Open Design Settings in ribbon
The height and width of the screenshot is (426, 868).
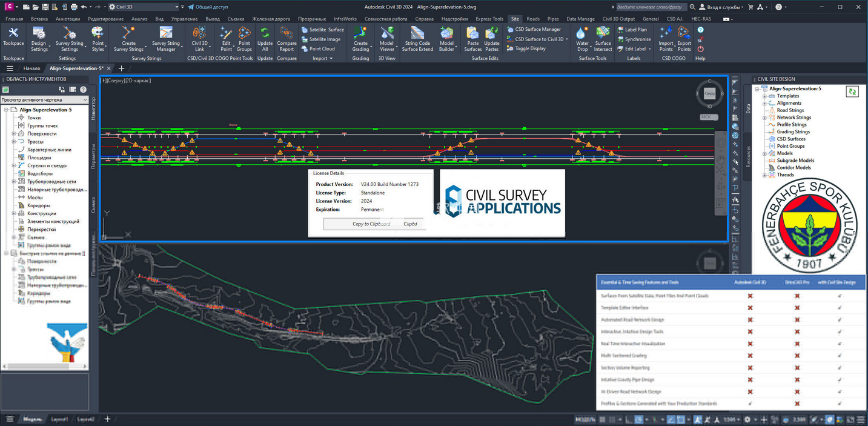coord(39,38)
